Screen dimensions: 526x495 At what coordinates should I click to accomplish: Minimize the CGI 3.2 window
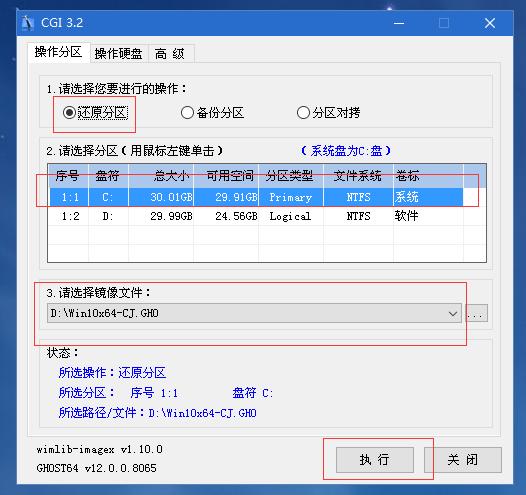coord(399,23)
